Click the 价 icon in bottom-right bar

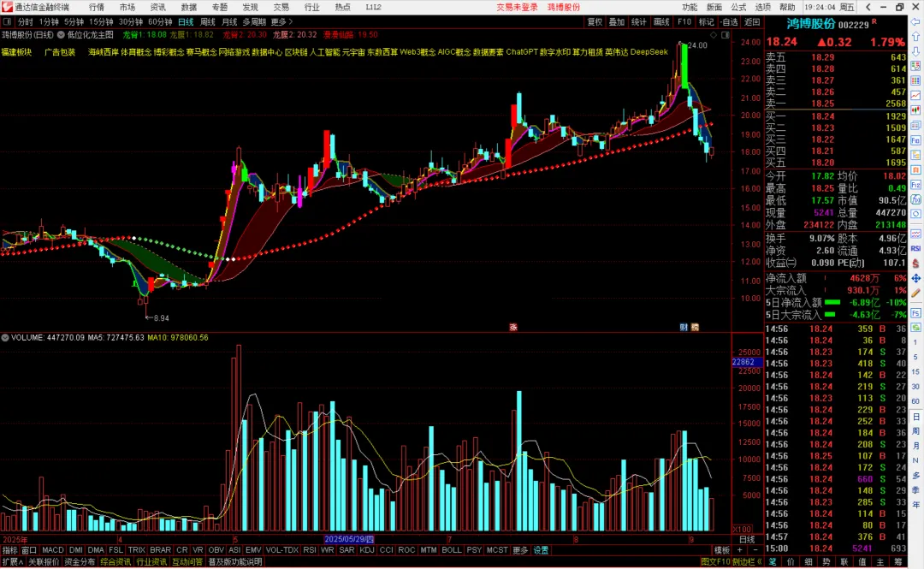click(x=791, y=562)
